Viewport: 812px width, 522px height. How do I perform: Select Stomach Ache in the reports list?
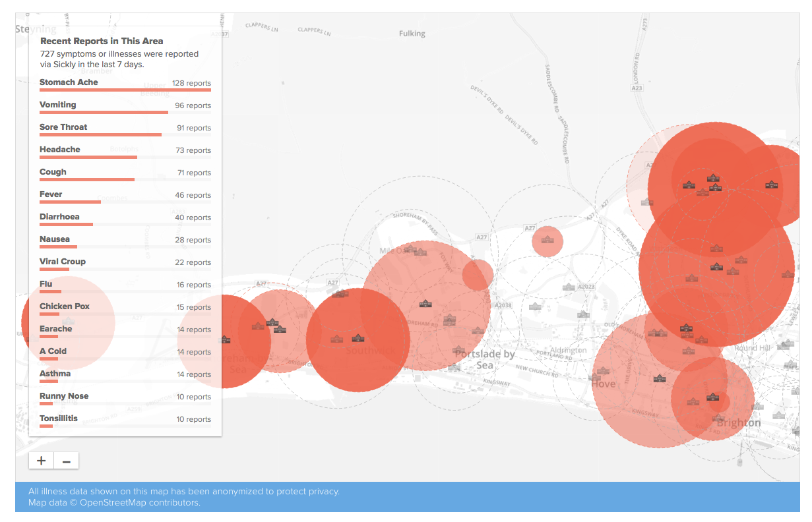[69, 82]
